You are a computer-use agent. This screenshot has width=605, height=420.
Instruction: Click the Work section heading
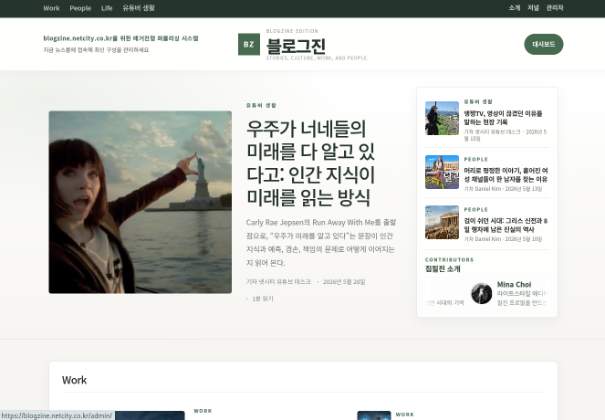[x=74, y=380]
